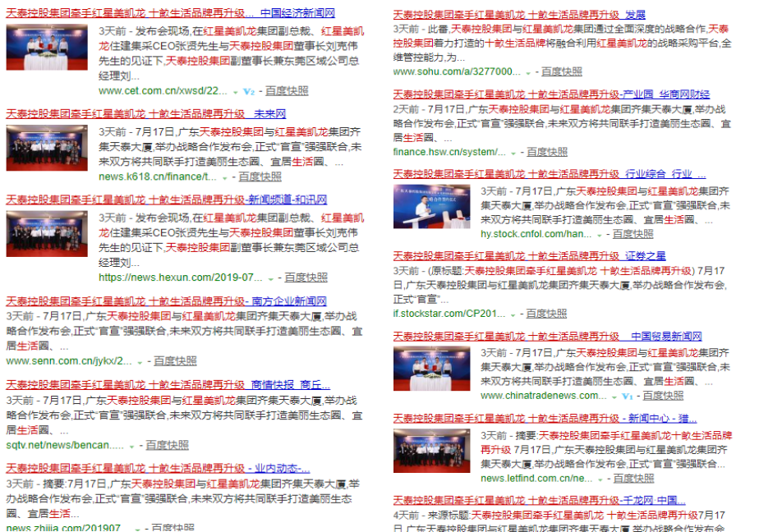
Task: Expand the dropdown arrow after www.cet.com.cn/xwsd/22...
Action: pyautogui.click(x=235, y=92)
